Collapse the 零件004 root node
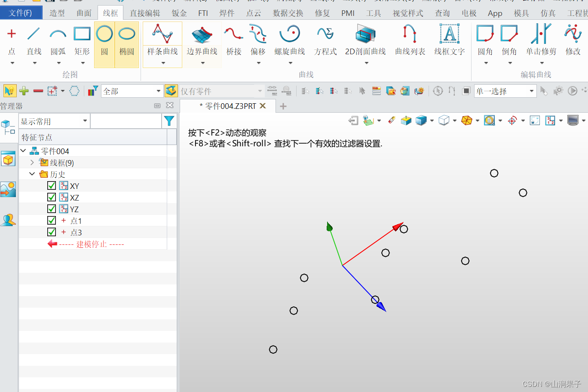 click(x=23, y=151)
